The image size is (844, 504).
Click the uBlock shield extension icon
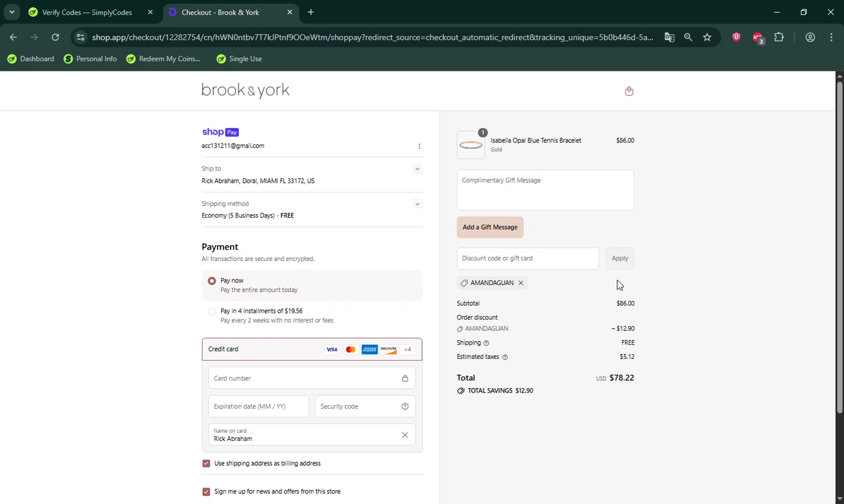point(736,38)
